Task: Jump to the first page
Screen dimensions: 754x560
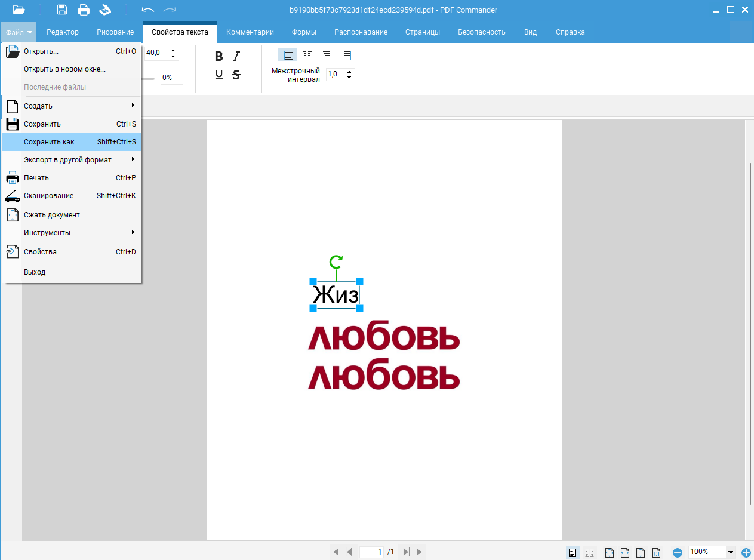Action: (x=349, y=552)
